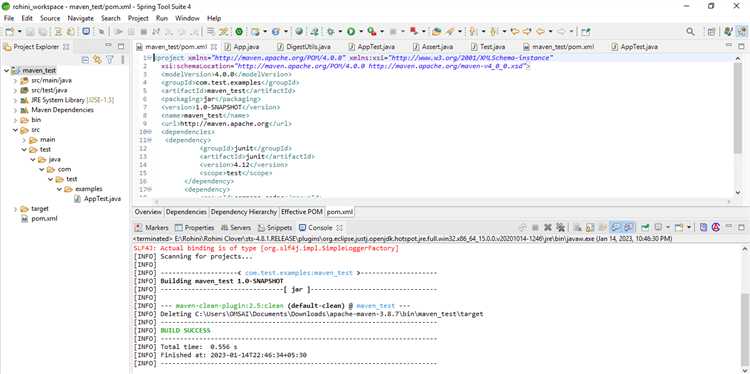Screen dimensions: 750x374
Task: Click the green Run button in toolbar
Action: pyautogui.click(x=351, y=32)
